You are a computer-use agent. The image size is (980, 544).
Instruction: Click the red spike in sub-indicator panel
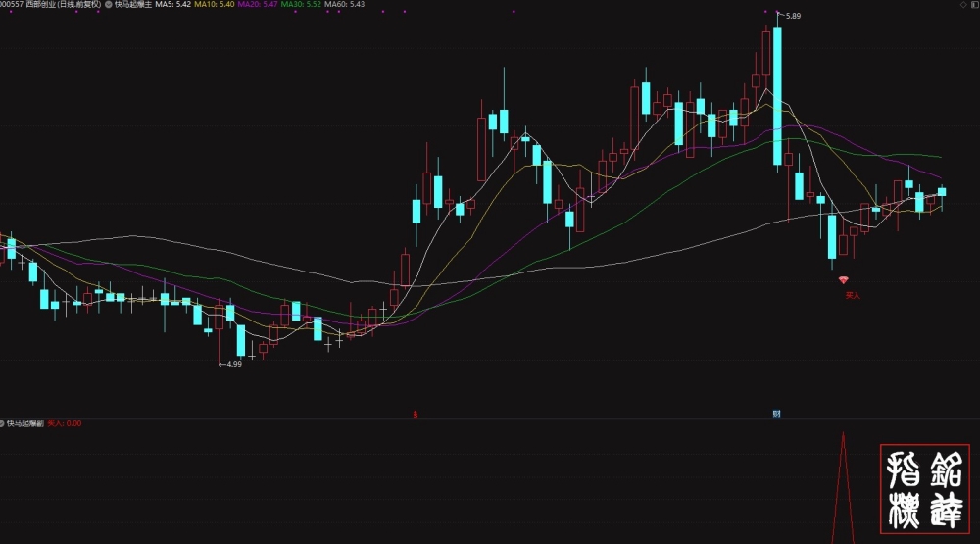843,488
